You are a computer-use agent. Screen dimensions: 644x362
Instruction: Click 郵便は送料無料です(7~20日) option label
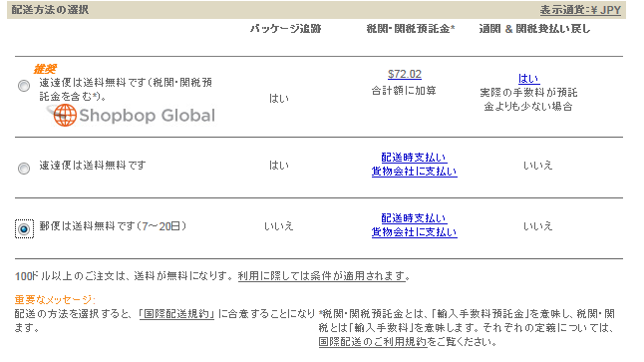coord(113,226)
